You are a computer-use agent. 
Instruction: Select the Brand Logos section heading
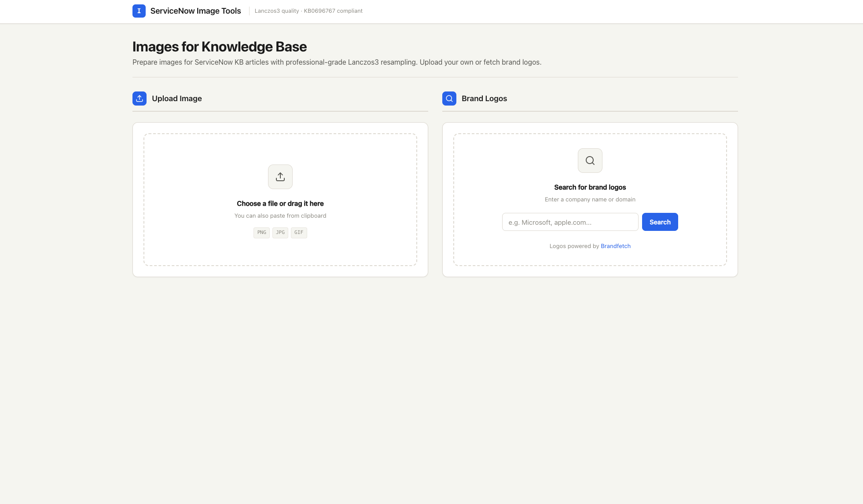pyautogui.click(x=484, y=99)
